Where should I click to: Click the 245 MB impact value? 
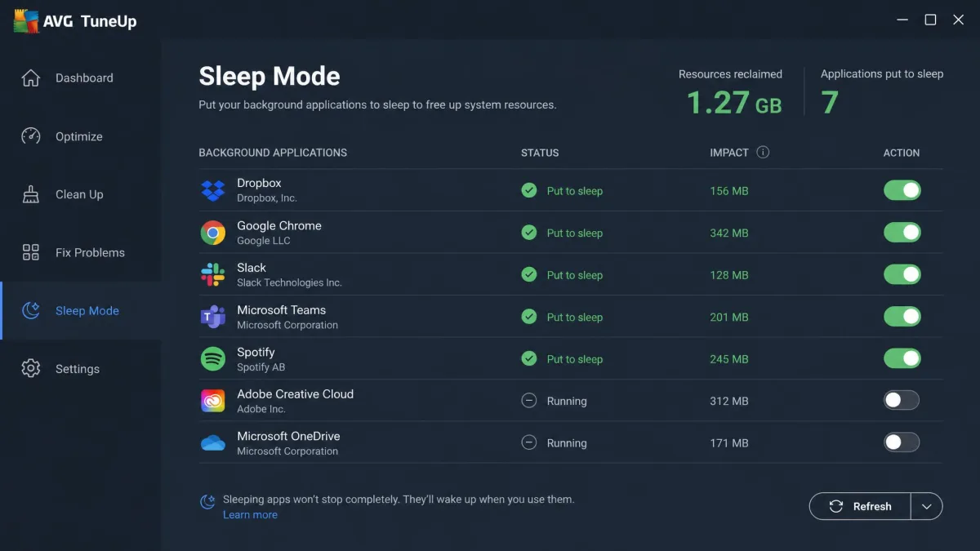point(729,359)
